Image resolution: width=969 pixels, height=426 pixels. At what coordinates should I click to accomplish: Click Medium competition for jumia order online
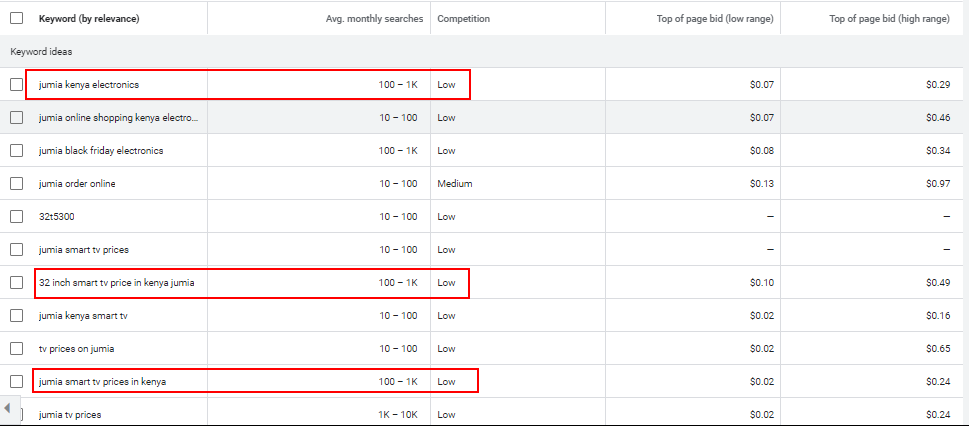455,184
